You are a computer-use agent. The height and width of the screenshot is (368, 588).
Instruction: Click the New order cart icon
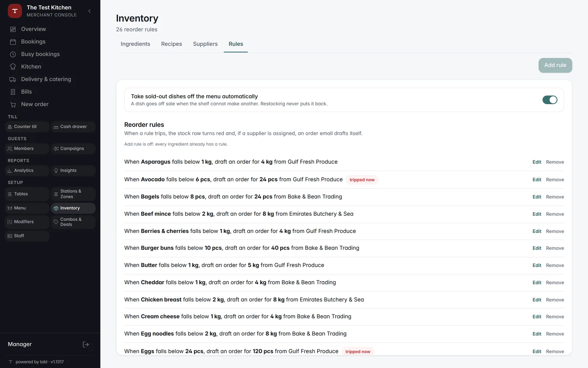(13, 105)
